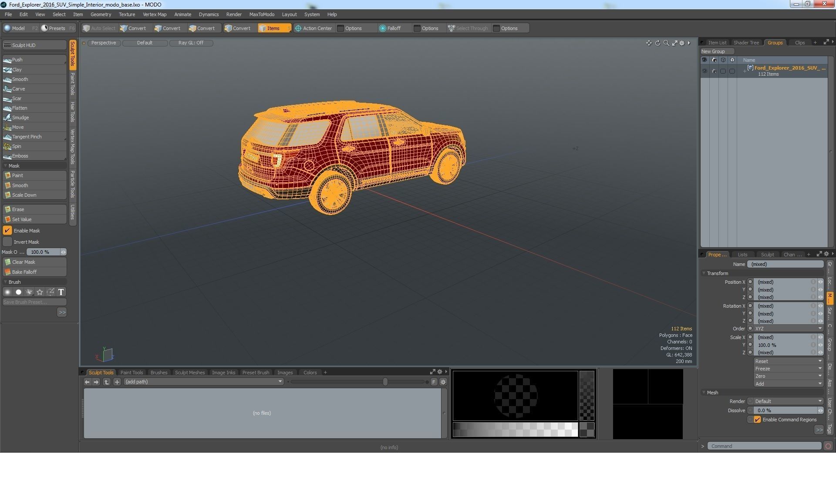Choose the Tangent Pinch tool
This screenshot has width=836, height=504.
34,137
